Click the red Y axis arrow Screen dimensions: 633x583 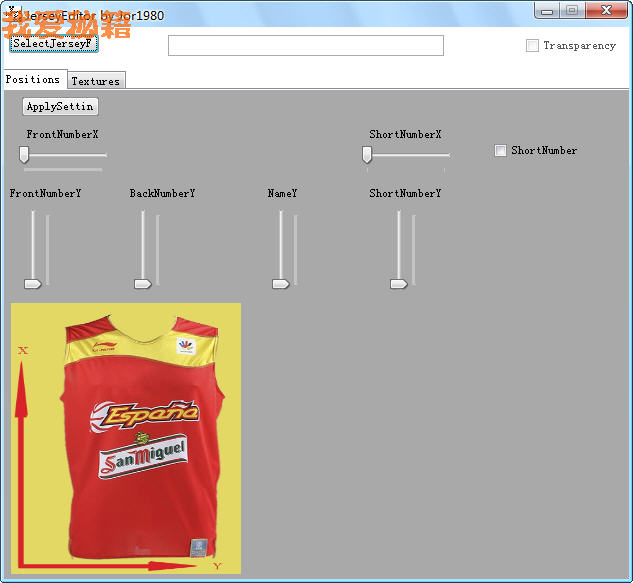click(x=110, y=565)
